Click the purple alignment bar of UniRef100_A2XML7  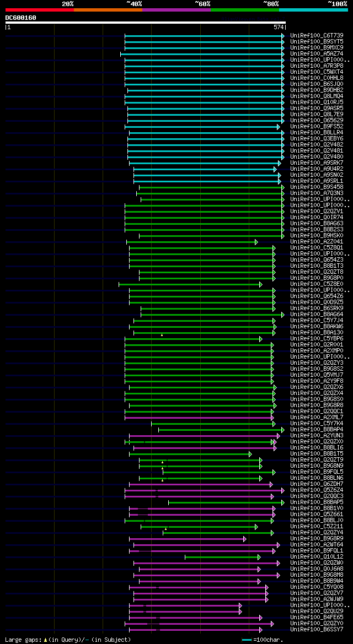(x=199, y=418)
